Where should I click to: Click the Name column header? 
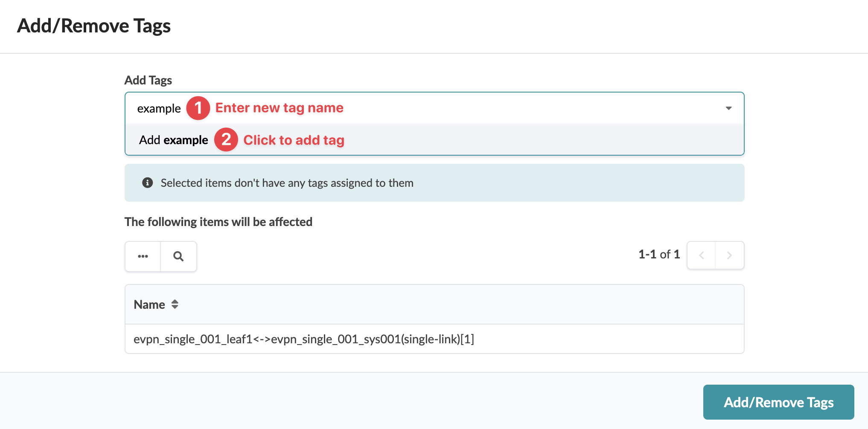click(x=149, y=304)
